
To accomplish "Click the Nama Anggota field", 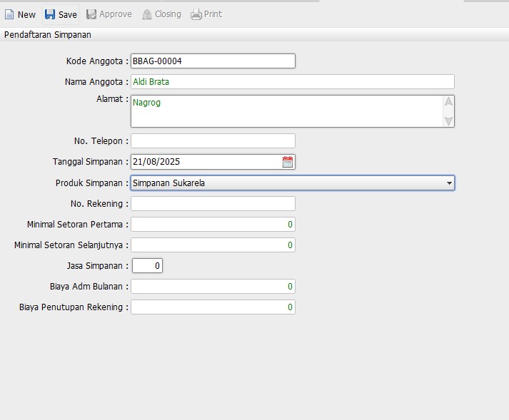I will [293, 82].
